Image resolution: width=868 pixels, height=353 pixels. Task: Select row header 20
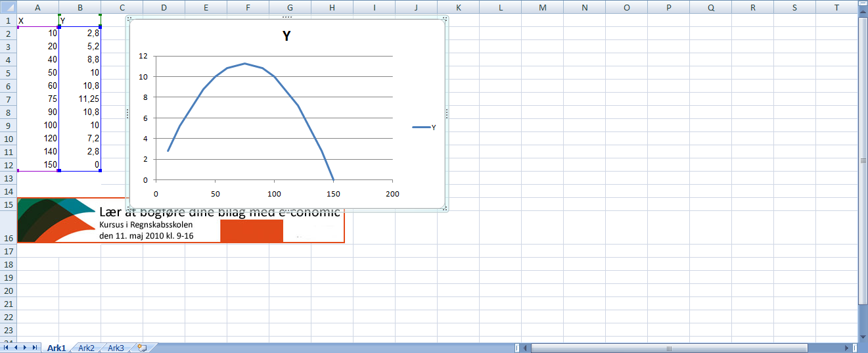pyautogui.click(x=8, y=291)
